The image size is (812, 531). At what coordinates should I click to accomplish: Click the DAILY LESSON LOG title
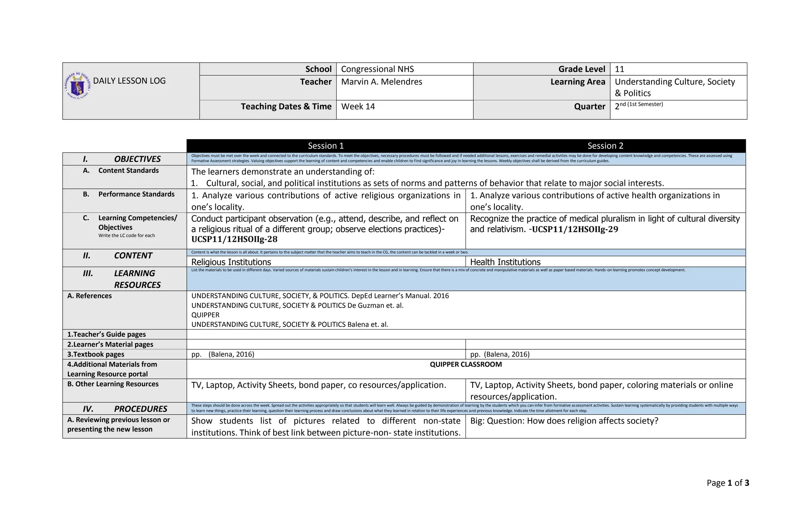tap(129, 81)
